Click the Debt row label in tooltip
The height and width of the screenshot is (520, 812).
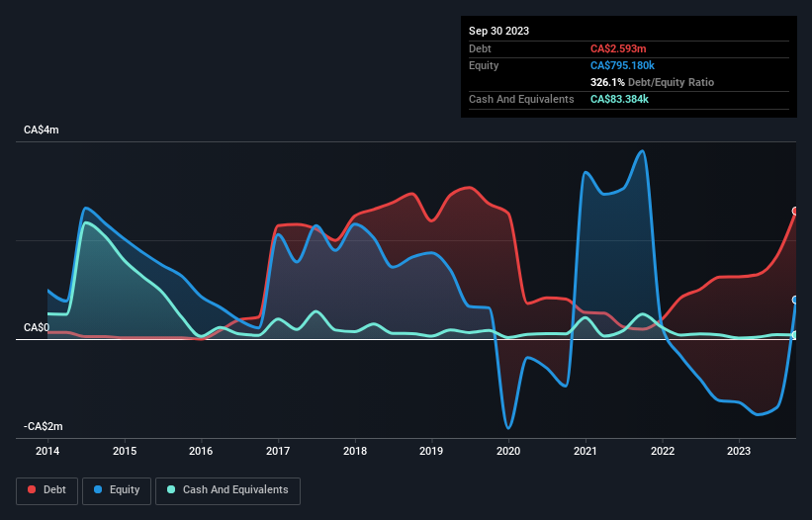480,48
